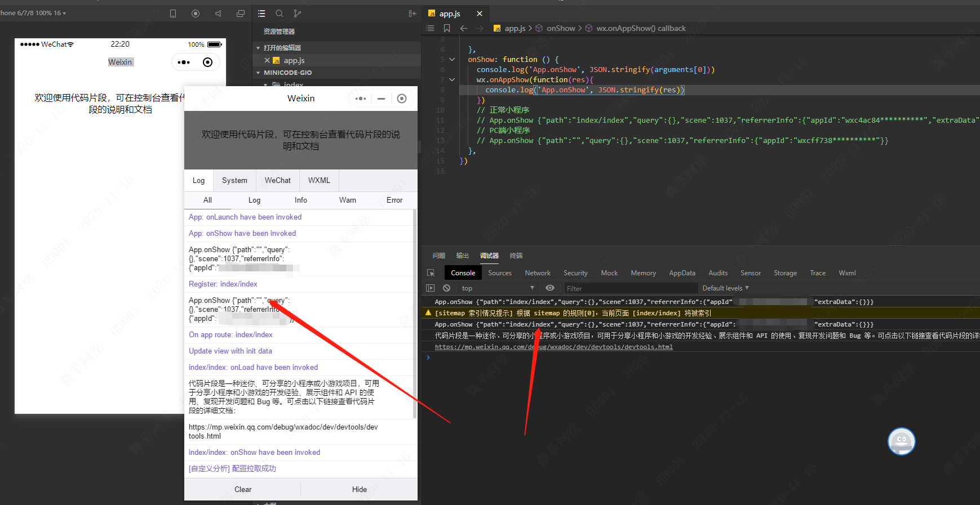Open simulator capsule three-dots menu
The width and height of the screenshot is (980, 505).
(x=184, y=62)
